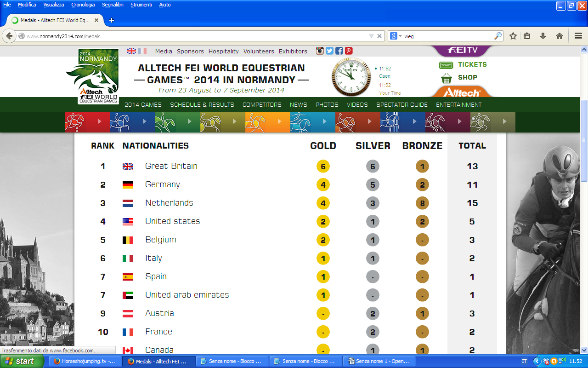Open a new browser tab

coord(111,20)
